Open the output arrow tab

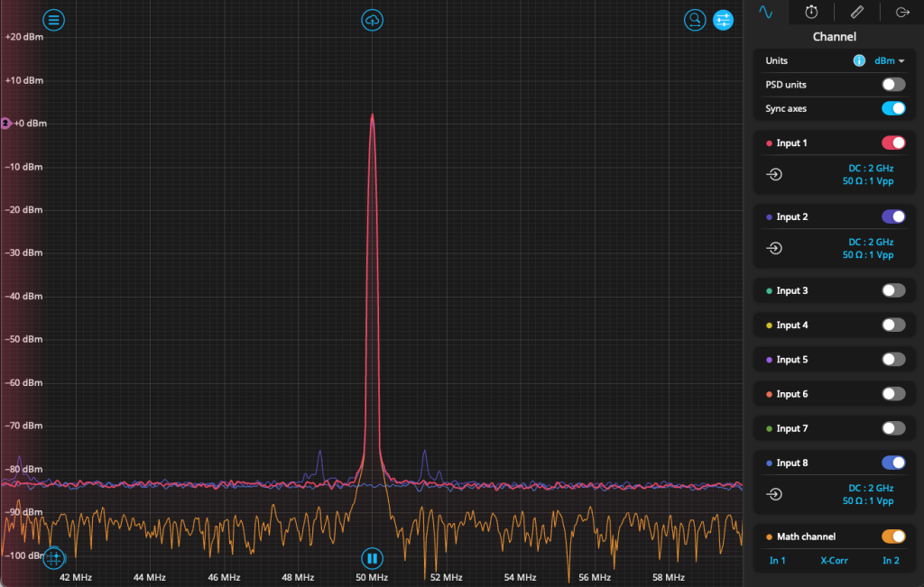pyautogui.click(x=901, y=12)
